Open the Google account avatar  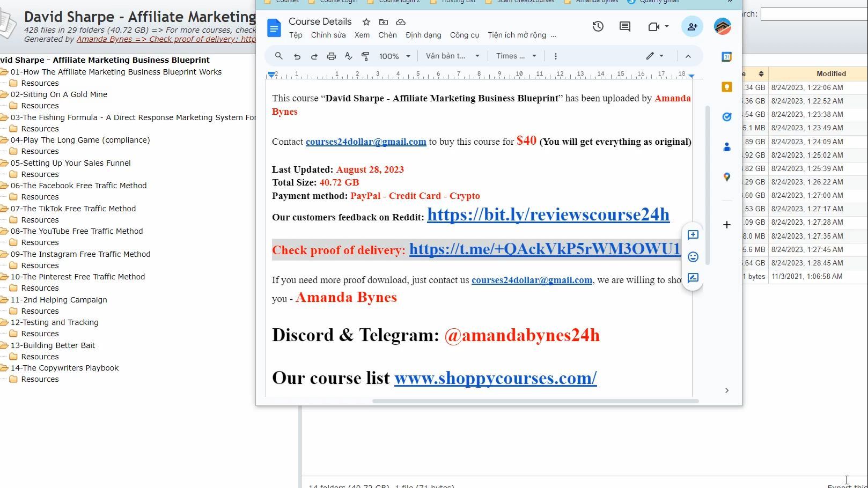723,26
